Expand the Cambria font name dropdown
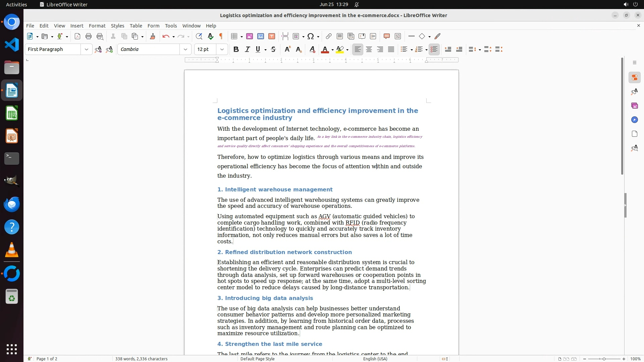644x362 pixels. click(185, 49)
